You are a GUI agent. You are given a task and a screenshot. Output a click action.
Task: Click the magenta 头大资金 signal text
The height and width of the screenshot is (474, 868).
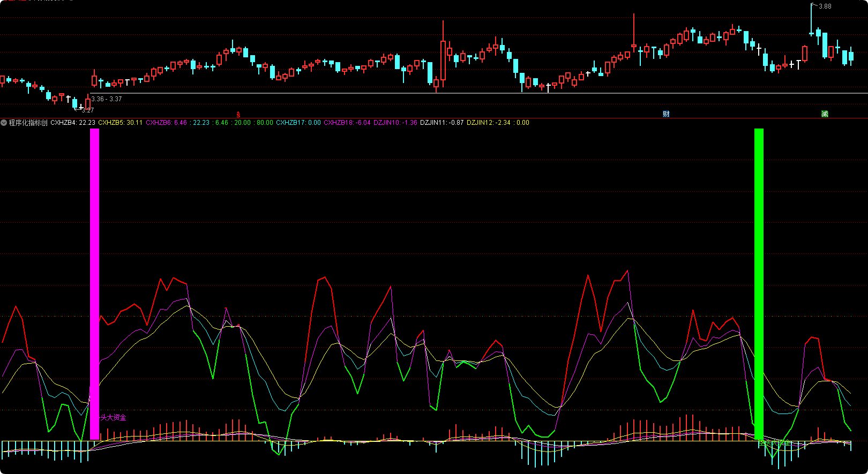(x=113, y=418)
